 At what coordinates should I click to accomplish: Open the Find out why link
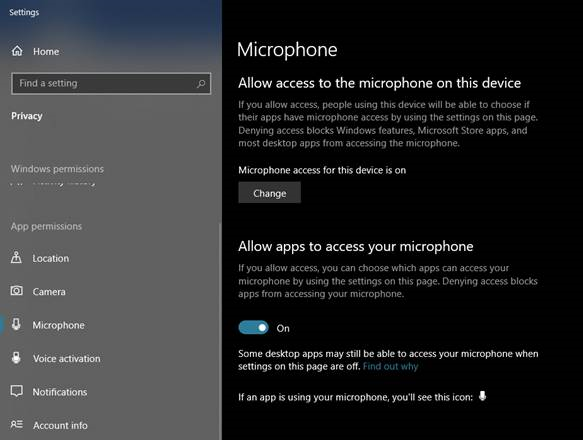(x=390, y=367)
